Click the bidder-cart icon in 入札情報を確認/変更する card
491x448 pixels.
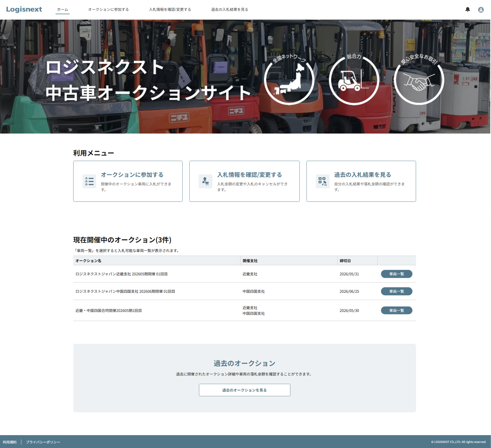point(205,181)
